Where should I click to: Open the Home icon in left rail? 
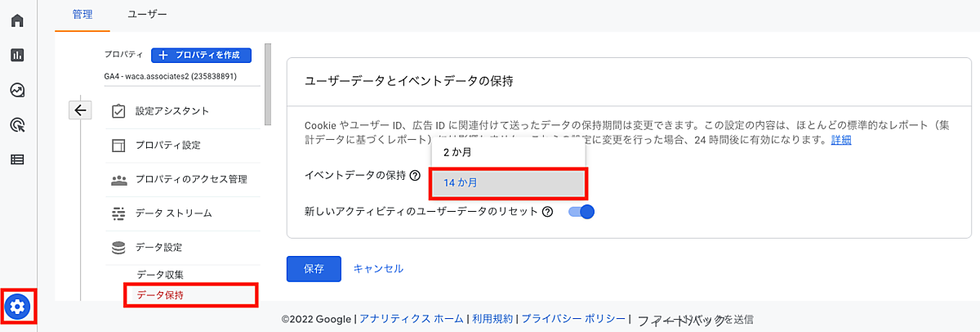(17, 20)
